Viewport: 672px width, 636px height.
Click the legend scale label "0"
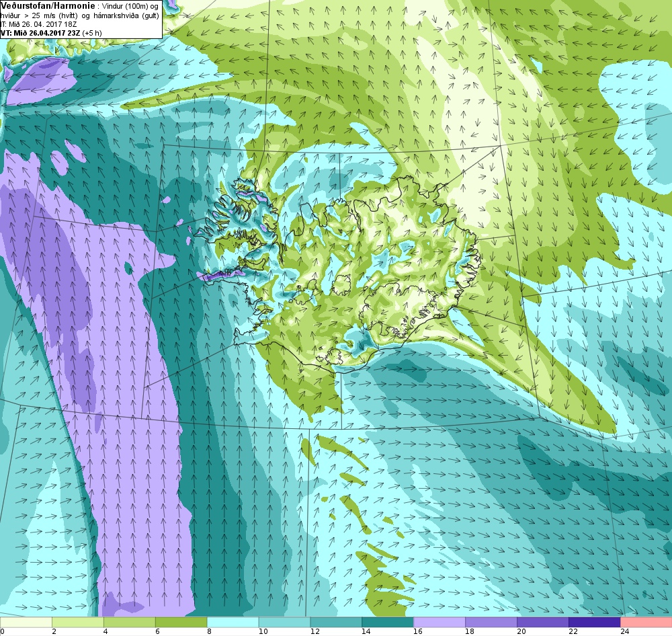pyautogui.click(x=2, y=631)
